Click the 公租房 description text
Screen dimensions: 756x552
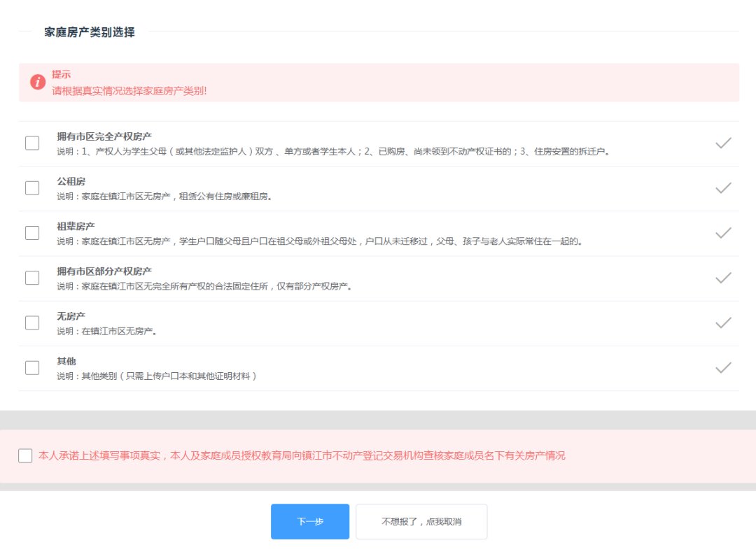164,197
